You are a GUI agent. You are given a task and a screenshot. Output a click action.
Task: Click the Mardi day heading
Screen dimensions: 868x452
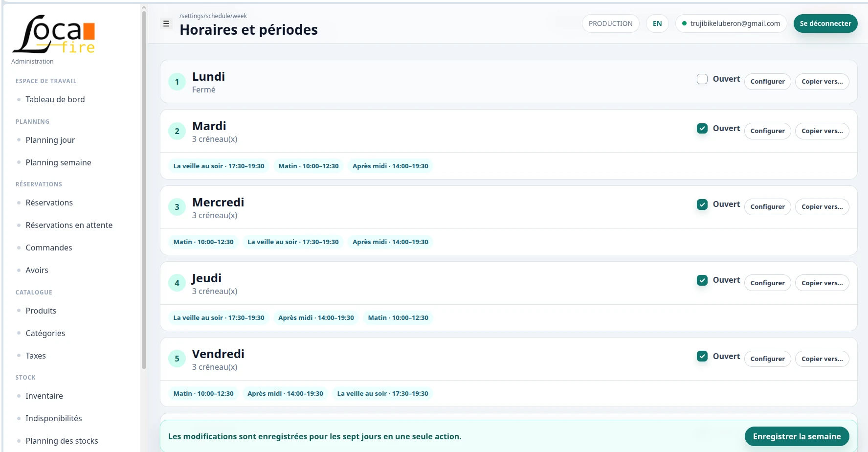[x=209, y=126]
